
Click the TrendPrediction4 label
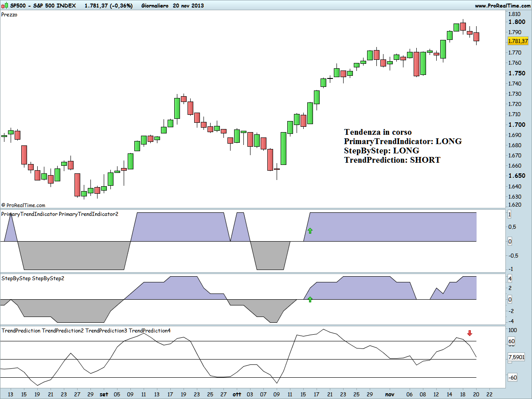[150, 331]
